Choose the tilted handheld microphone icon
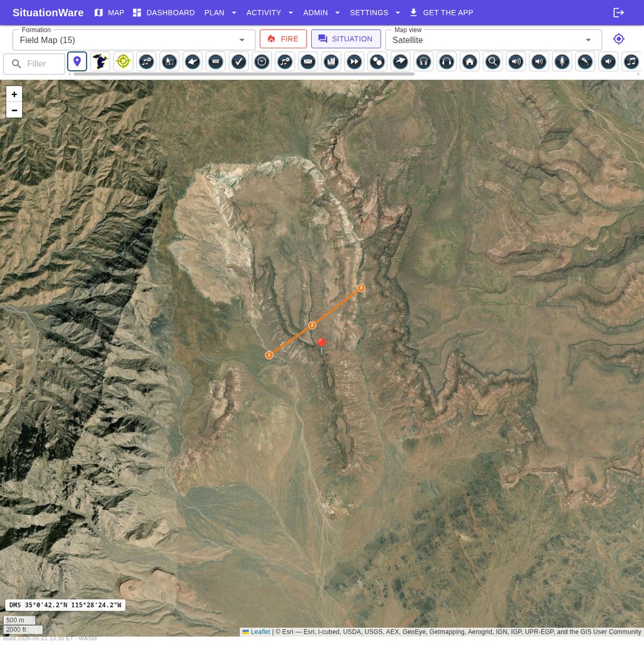This screenshot has width=644, height=645. (585, 62)
